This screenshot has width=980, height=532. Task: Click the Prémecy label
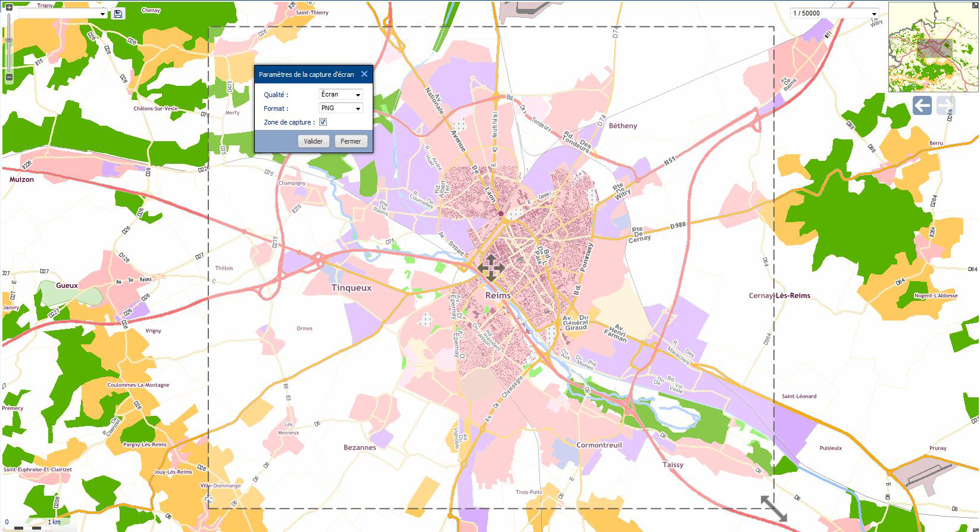click(13, 408)
